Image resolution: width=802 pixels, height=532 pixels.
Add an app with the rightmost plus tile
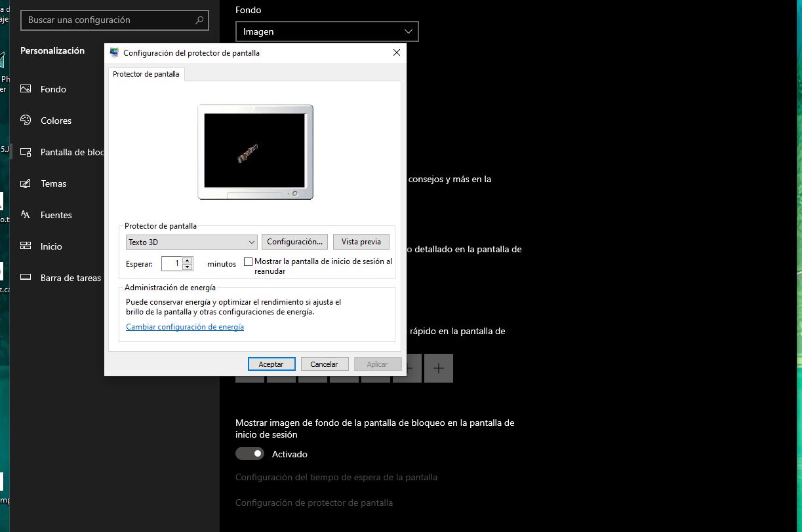(x=439, y=368)
